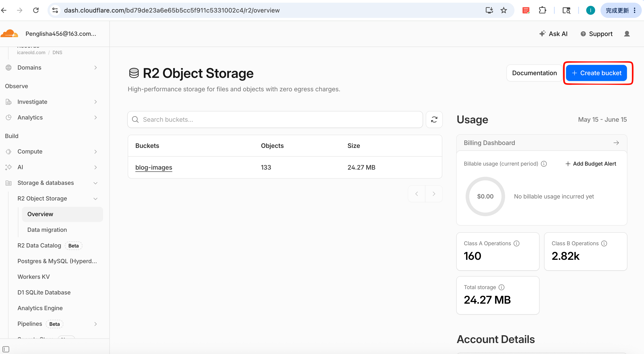Open the red extension icon in toolbar
This screenshot has width=644, height=354.
point(526,10)
